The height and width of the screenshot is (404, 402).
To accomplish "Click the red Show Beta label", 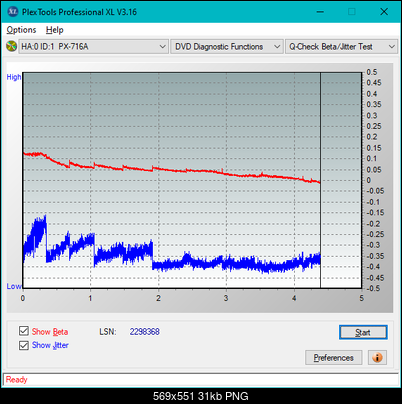I will [50, 332].
